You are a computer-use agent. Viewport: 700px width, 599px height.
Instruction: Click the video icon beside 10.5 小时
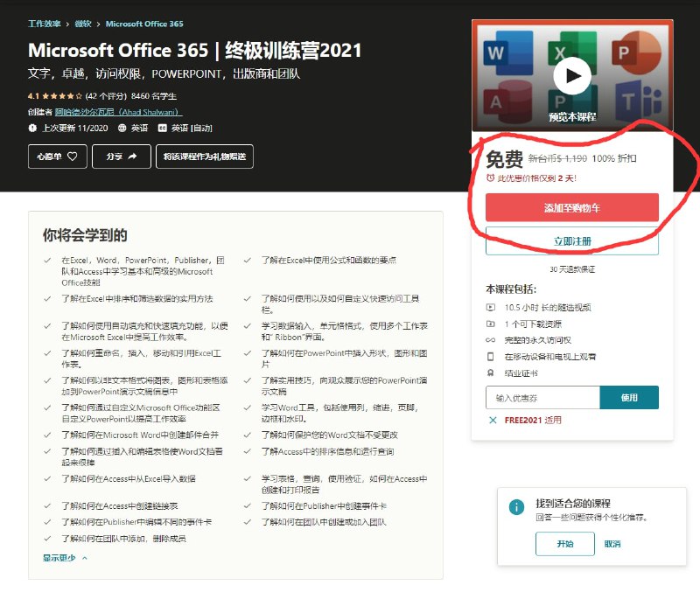[491, 307]
